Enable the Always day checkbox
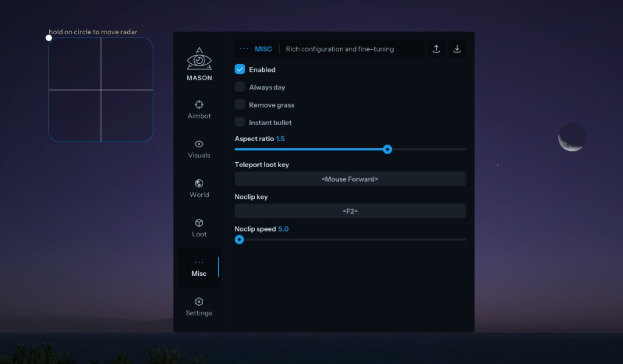 (x=240, y=87)
